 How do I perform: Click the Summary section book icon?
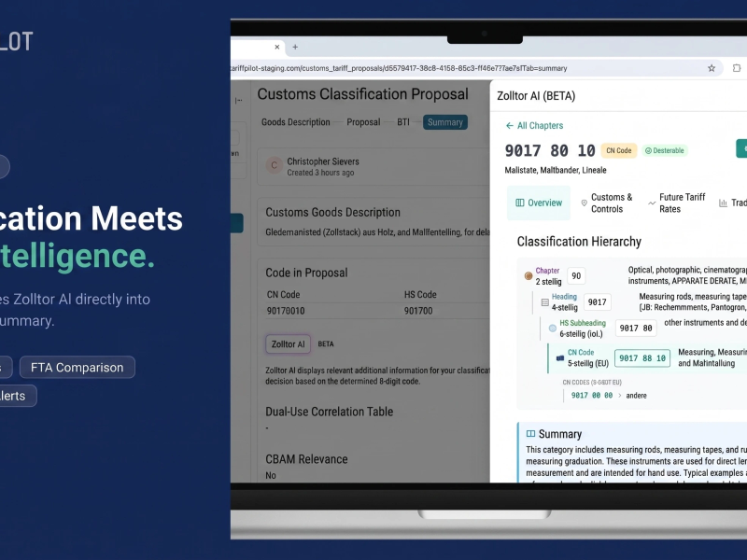pyautogui.click(x=530, y=434)
